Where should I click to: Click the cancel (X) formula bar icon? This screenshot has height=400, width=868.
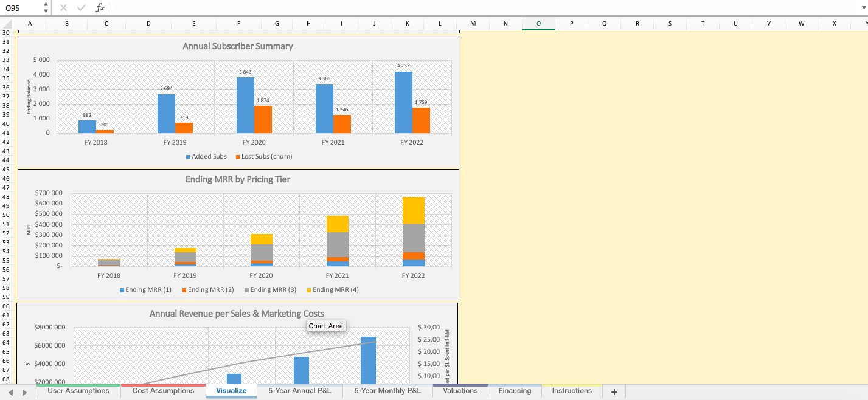[63, 8]
